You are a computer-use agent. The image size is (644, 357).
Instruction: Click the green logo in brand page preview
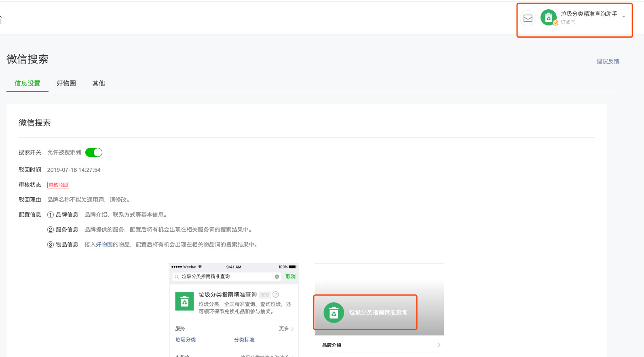coord(334,313)
